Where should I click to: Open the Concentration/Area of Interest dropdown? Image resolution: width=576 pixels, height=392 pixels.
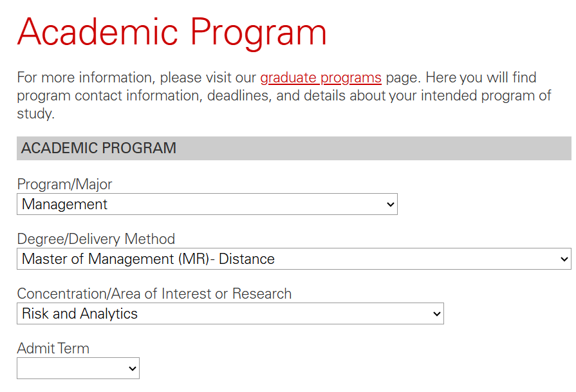(x=230, y=314)
